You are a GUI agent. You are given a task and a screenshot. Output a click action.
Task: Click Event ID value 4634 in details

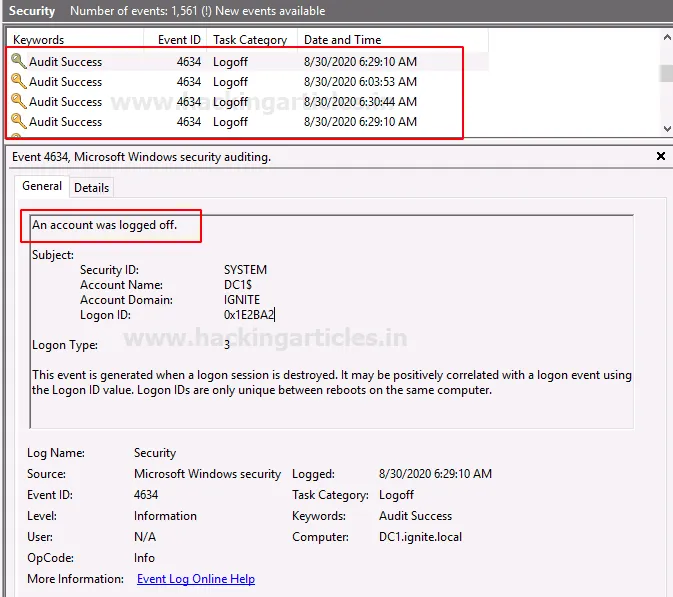[146, 495]
